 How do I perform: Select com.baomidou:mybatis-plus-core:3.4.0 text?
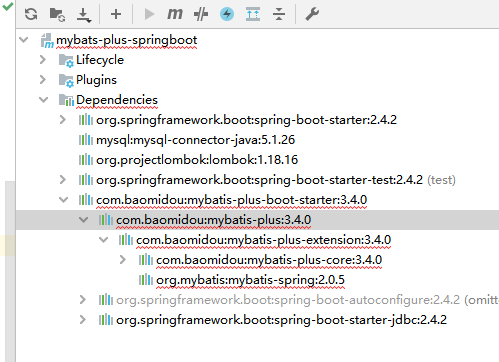click(x=269, y=260)
